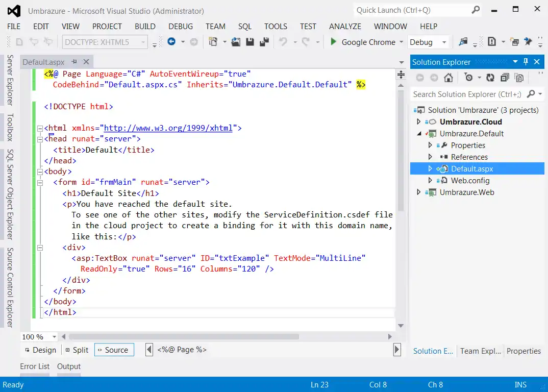The width and height of the screenshot is (548, 392).
Task: Click the split editor icon above the scrollbar
Action: pyautogui.click(x=401, y=75)
